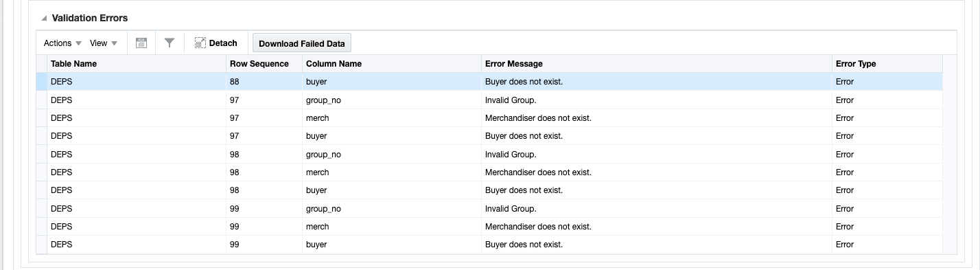Open the Actions dropdown menu
The height and width of the screenshot is (270, 980).
point(62,43)
